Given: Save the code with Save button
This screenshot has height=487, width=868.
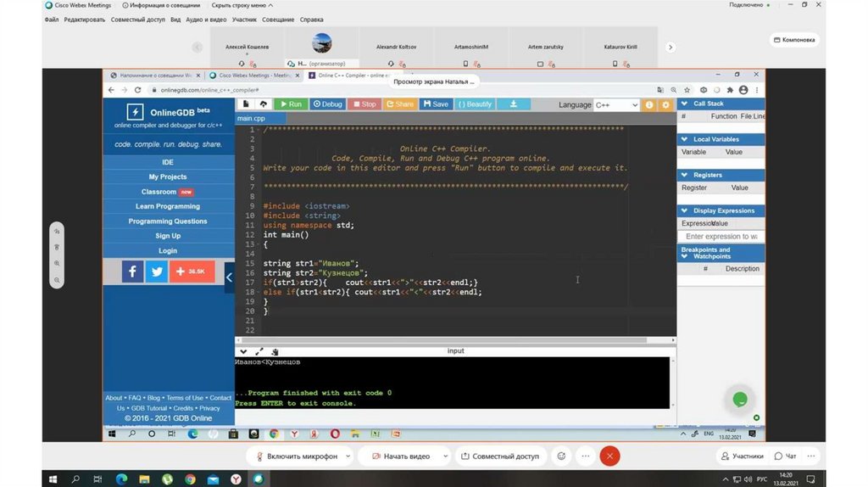Looking at the screenshot, I should coord(436,104).
